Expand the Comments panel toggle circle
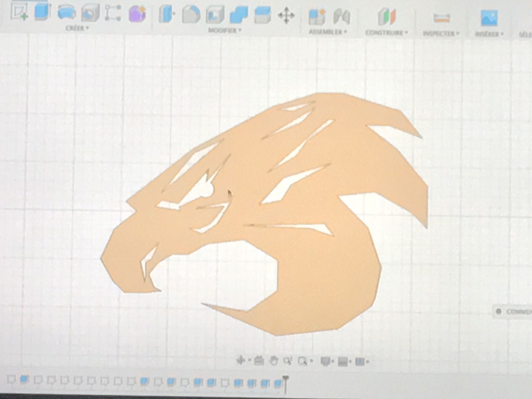 pyautogui.click(x=498, y=312)
